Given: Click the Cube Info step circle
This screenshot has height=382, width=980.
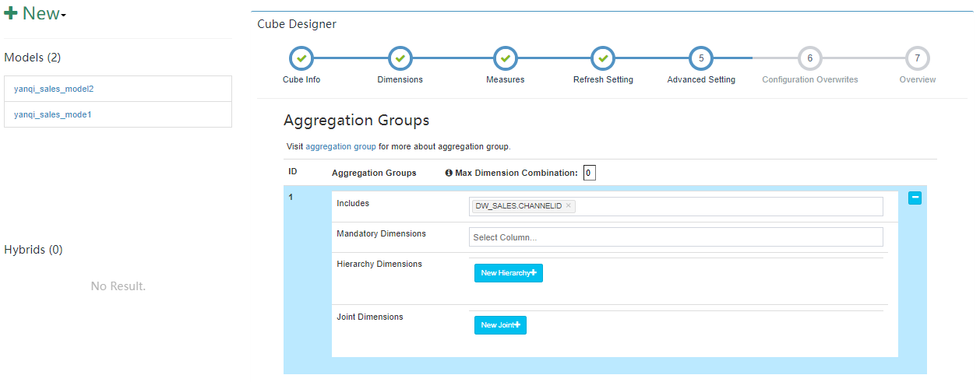Looking at the screenshot, I should coord(301,58).
